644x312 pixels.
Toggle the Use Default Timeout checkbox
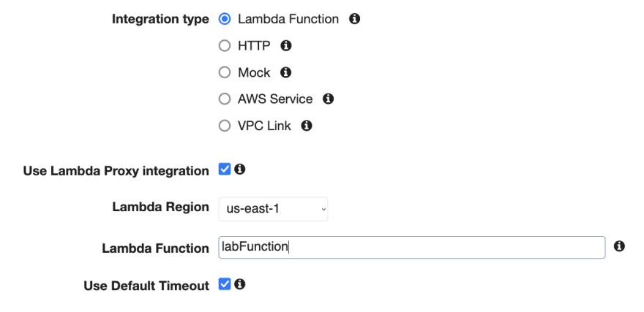[x=225, y=284]
